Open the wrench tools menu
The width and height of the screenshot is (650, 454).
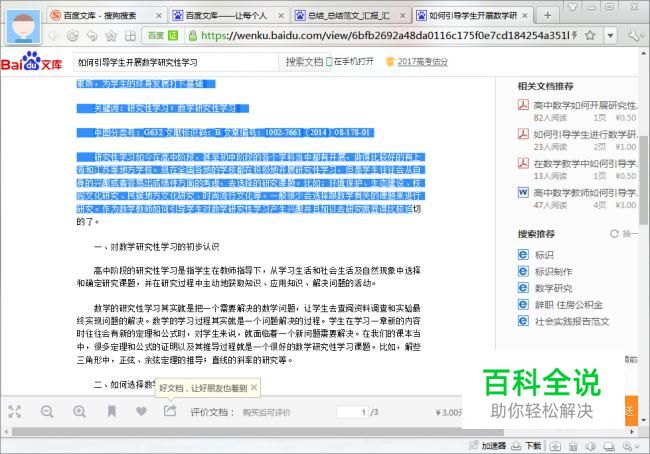tap(634, 36)
